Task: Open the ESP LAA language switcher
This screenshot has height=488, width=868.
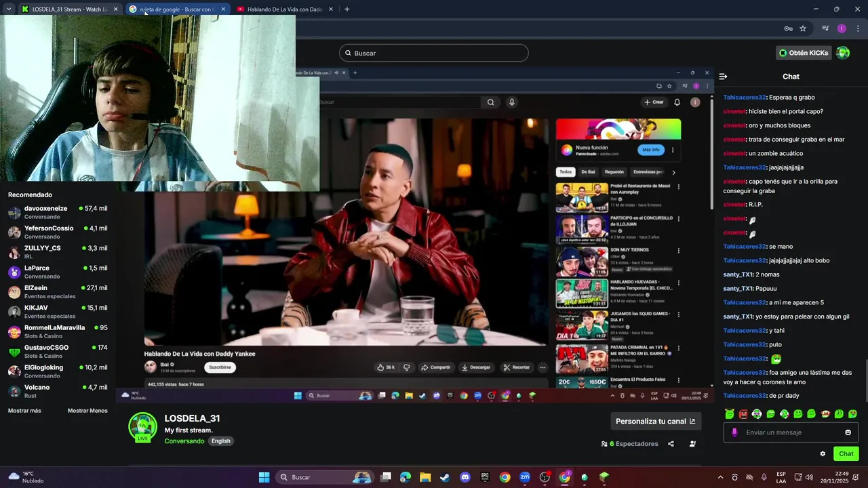Action: [781, 477]
